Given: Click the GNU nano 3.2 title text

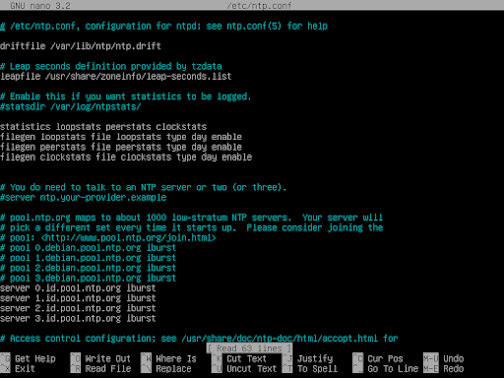Looking at the screenshot, I should [40, 6].
